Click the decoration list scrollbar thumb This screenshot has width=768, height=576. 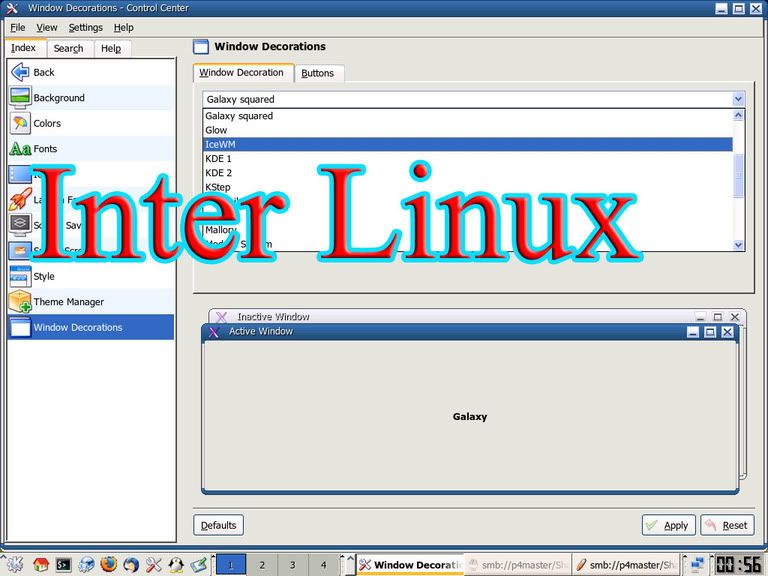(738, 176)
